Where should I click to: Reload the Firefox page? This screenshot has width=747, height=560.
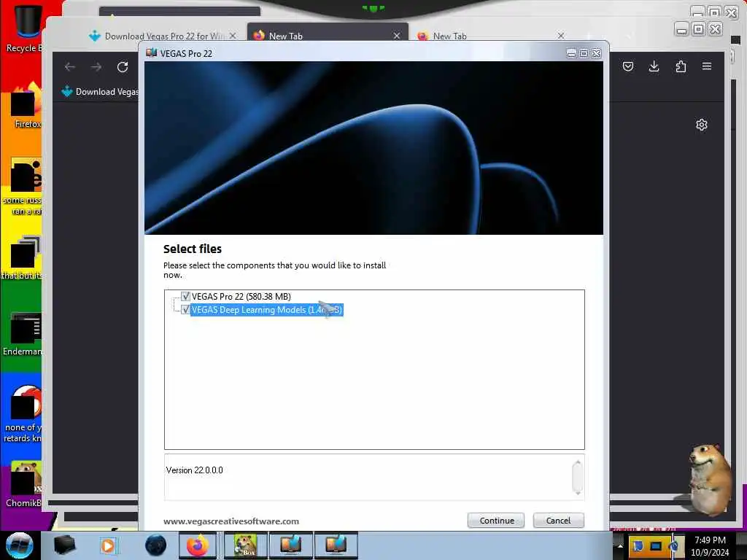(x=123, y=66)
